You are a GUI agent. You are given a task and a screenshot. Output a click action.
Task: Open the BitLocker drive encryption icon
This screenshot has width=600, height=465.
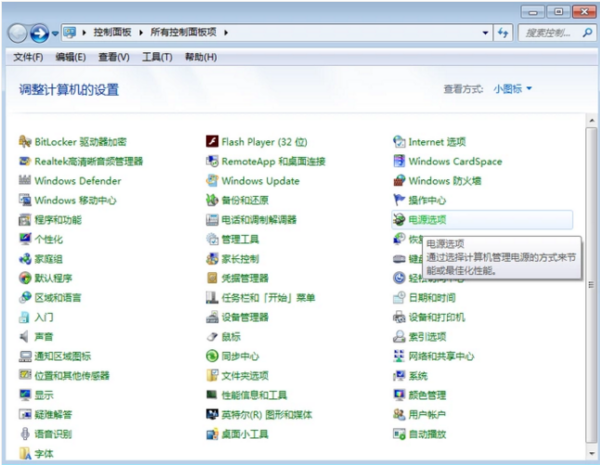pyautogui.click(x=25, y=142)
